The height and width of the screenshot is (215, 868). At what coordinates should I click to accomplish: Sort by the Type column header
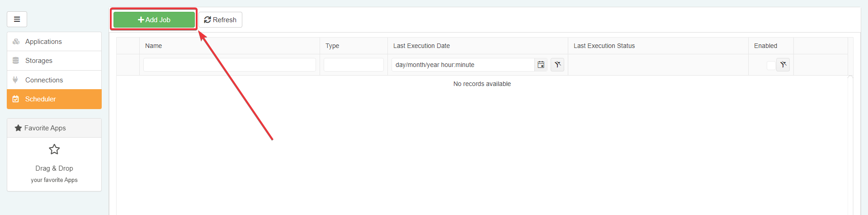tap(332, 46)
